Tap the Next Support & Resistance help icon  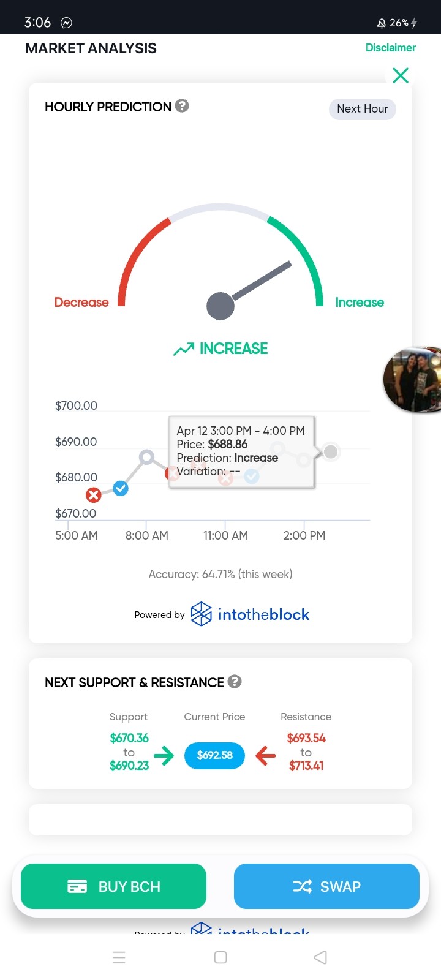click(235, 681)
